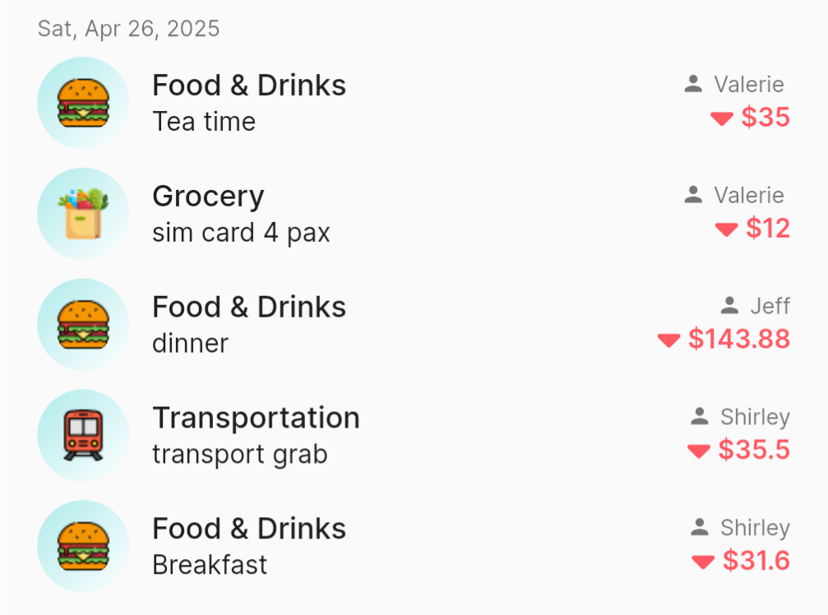Click the burger icon beside Breakfast entry
828x615 pixels.
tap(83, 545)
